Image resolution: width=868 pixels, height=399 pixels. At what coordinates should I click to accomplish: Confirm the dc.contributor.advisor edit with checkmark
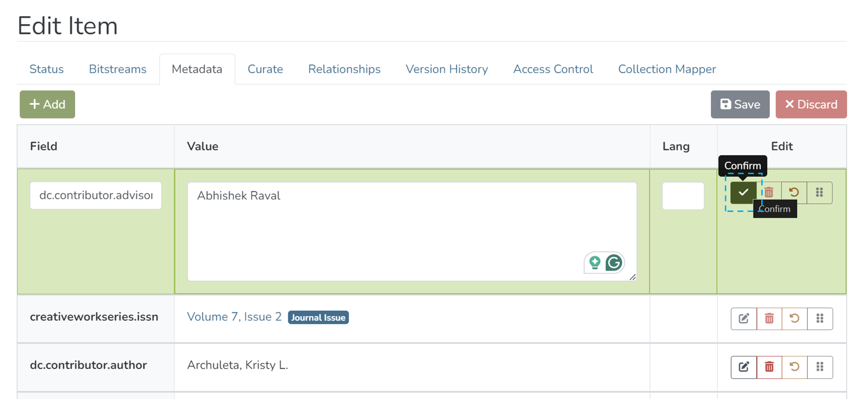(x=743, y=193)
